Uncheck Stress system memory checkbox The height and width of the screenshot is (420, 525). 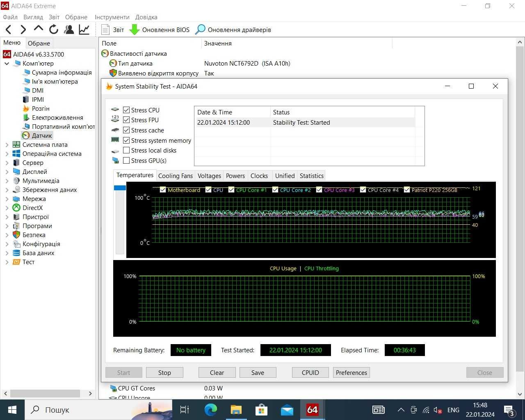(x=126, y=140)
